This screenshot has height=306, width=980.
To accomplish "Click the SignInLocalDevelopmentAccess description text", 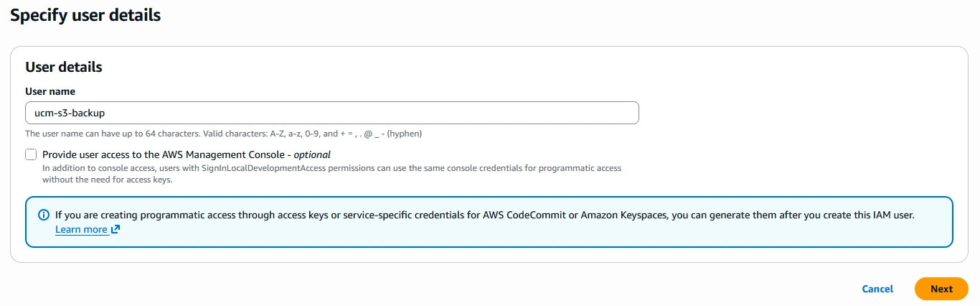I will point(331,174).
